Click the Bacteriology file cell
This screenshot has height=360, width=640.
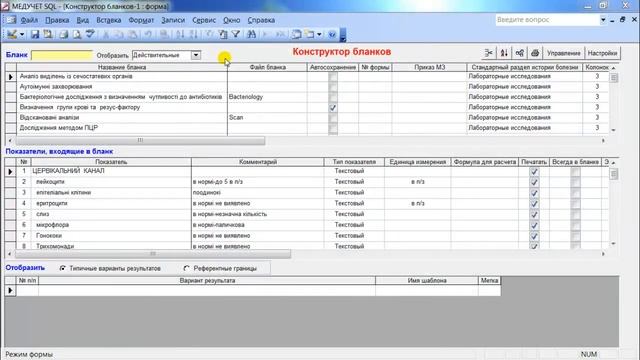[x=267, y=97]
